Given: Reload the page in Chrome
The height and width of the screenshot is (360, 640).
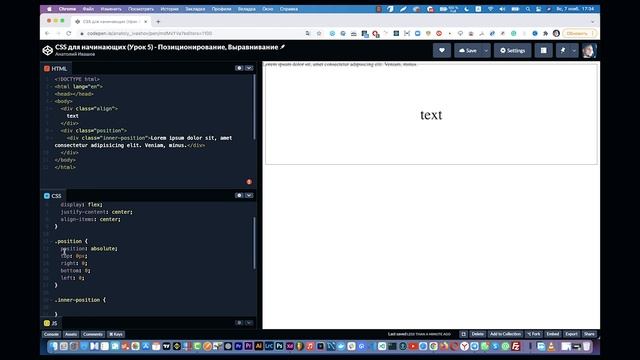Looking at the screenshot, I should click(69, 33).
